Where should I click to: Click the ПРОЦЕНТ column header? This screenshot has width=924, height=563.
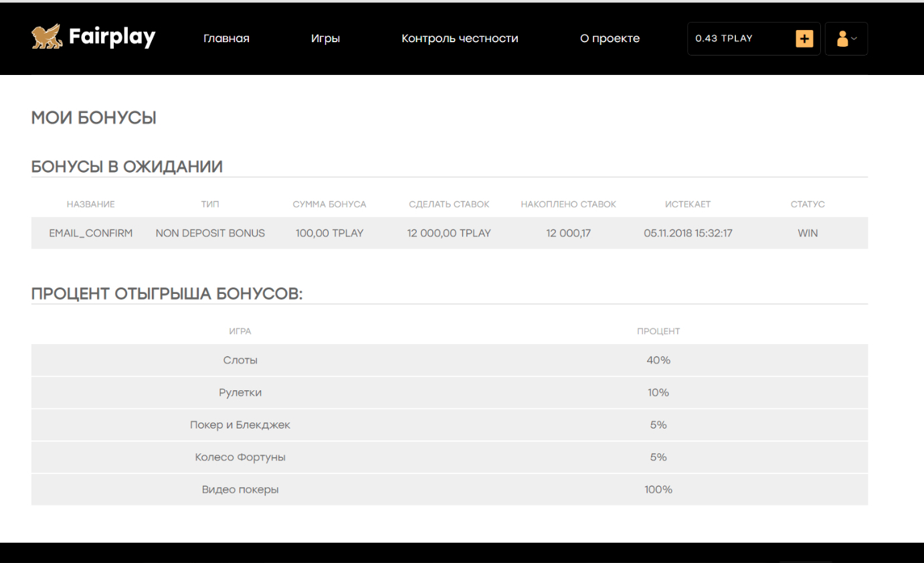658,331
